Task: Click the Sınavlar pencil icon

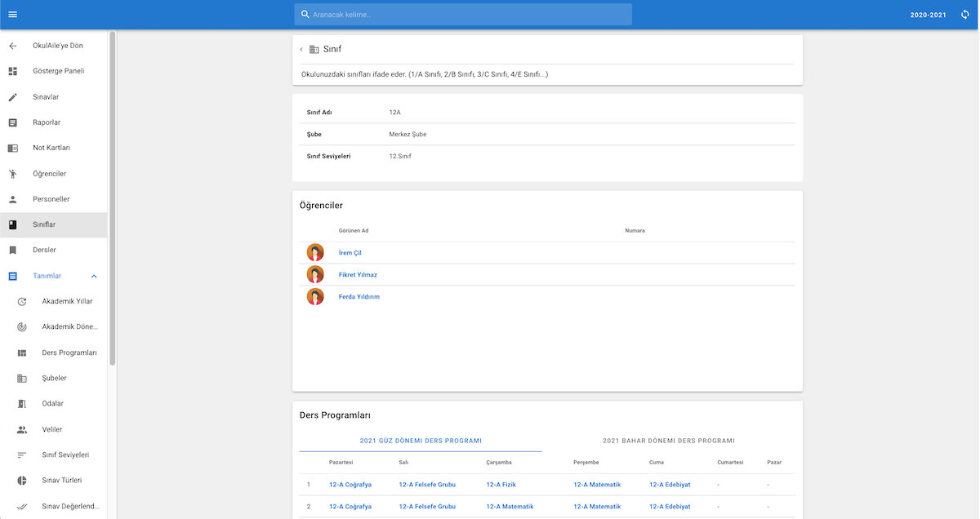Action: pos(12,97)
